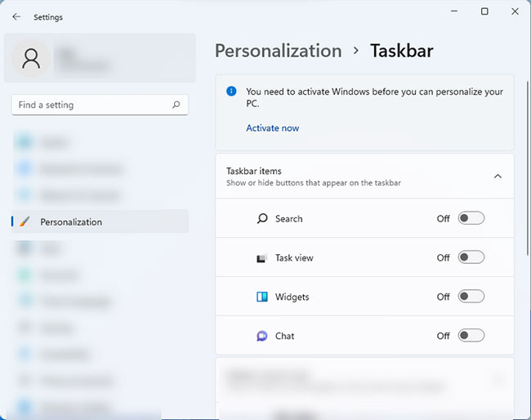
Task: Click the blue info icon in activation notice
Action: click(231, 92)
